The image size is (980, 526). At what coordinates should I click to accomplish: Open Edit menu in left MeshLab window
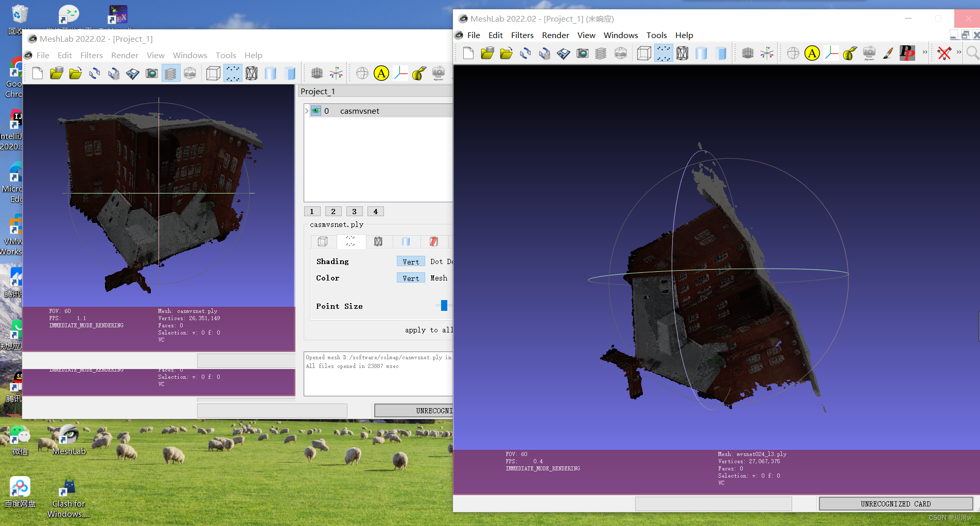tap(65, 55)
